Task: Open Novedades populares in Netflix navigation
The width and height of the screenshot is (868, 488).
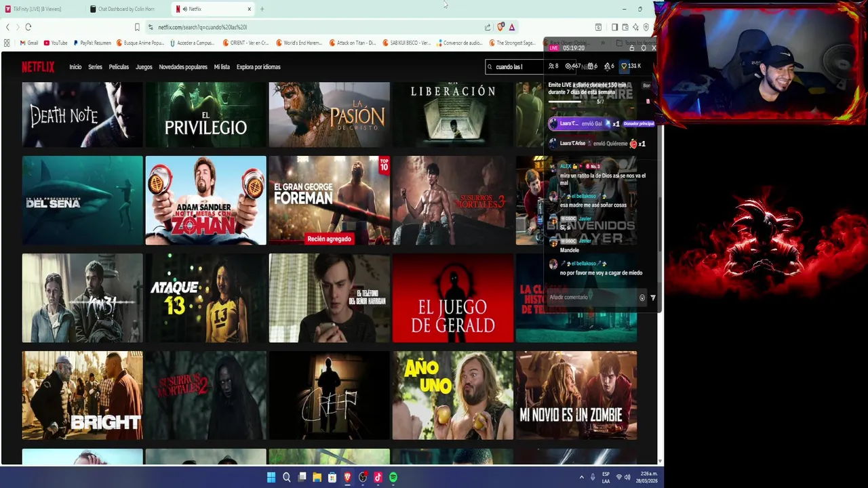Action: pyautogui.click(x=183, y=67)
